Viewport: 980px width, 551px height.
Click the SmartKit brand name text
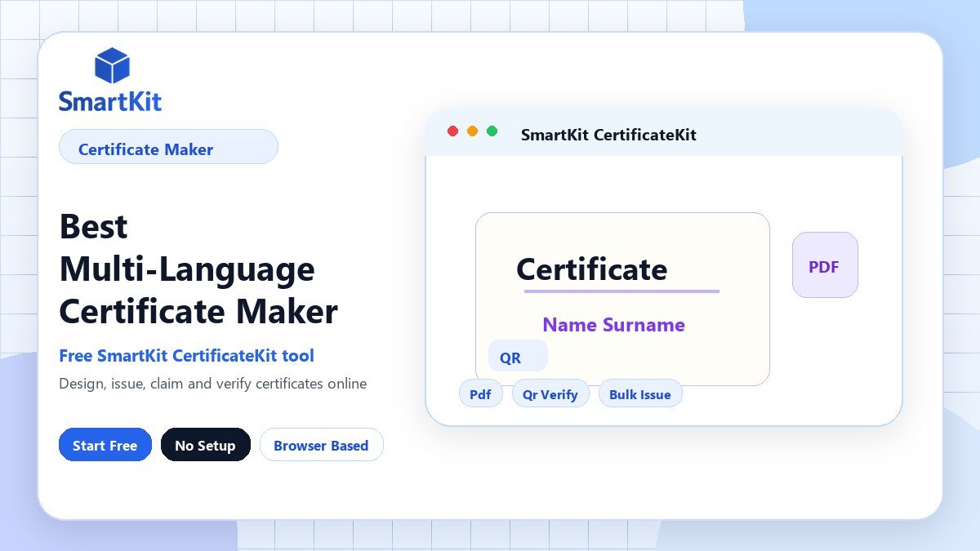(x=110, y=101)
